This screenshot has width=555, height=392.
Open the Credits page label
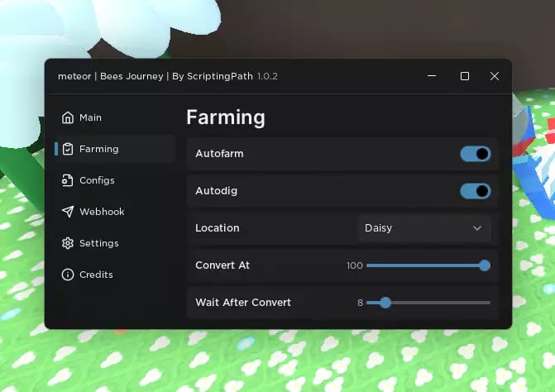click(96, 275)
